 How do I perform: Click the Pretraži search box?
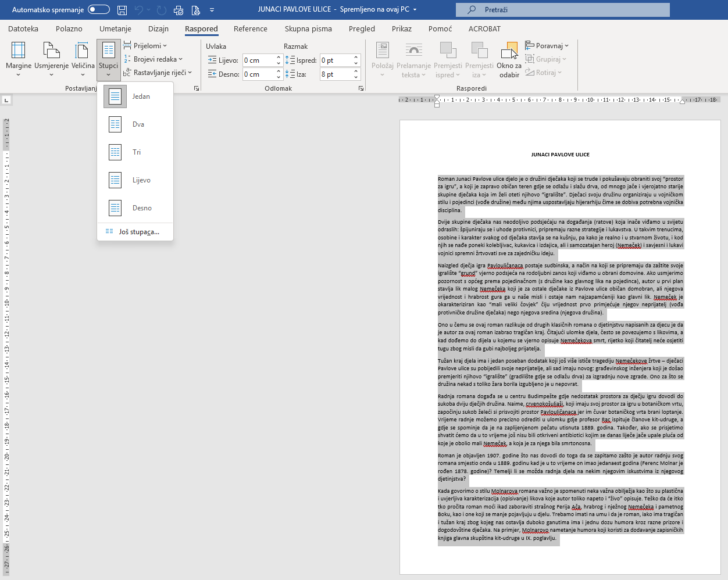[x=562, y=10]
